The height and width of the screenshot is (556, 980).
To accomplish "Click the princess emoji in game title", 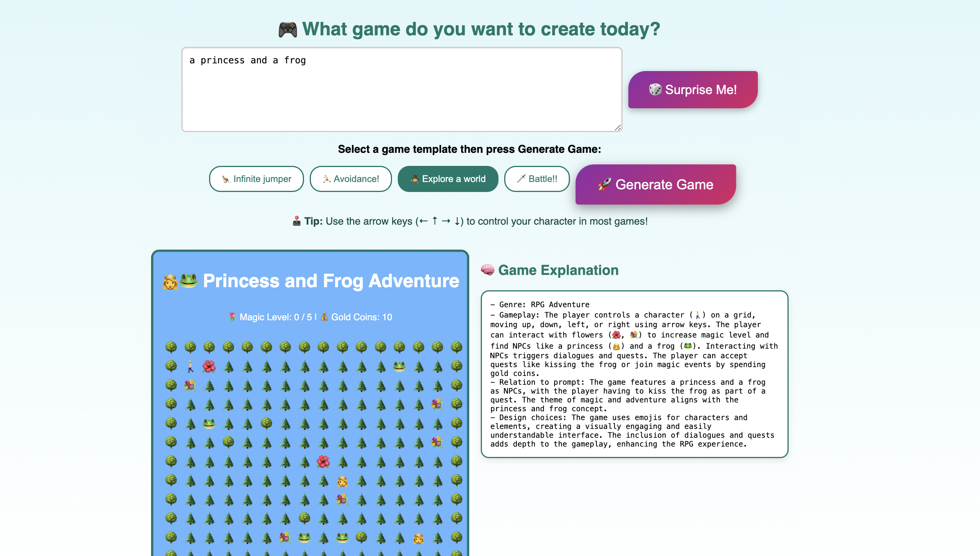I will click(x=170, y=281).
